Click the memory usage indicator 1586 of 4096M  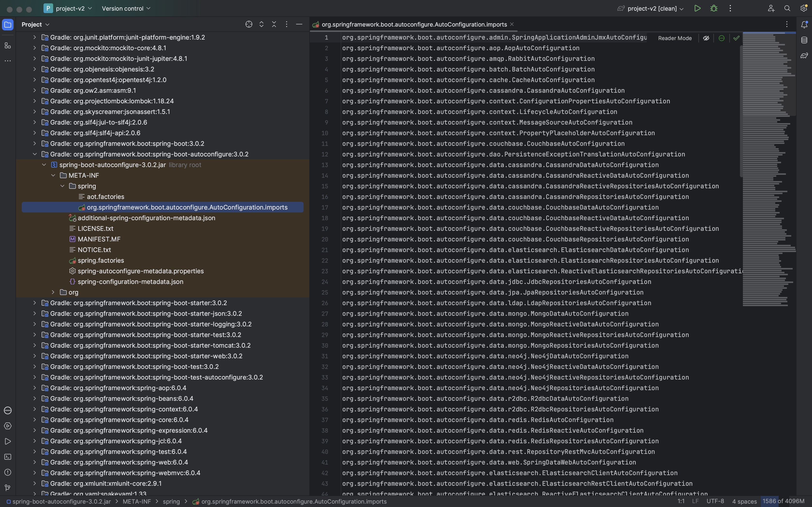[783, 501]
